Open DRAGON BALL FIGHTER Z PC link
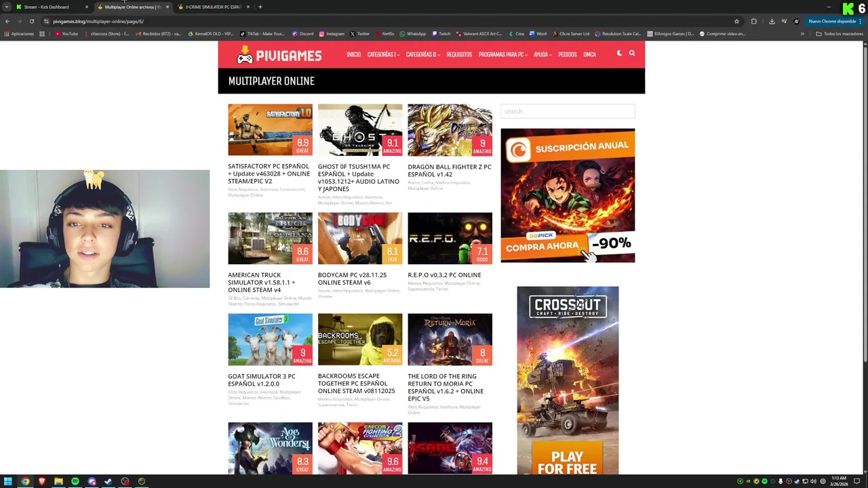This screenshot has width=868, height=488. tap(449, 170)
